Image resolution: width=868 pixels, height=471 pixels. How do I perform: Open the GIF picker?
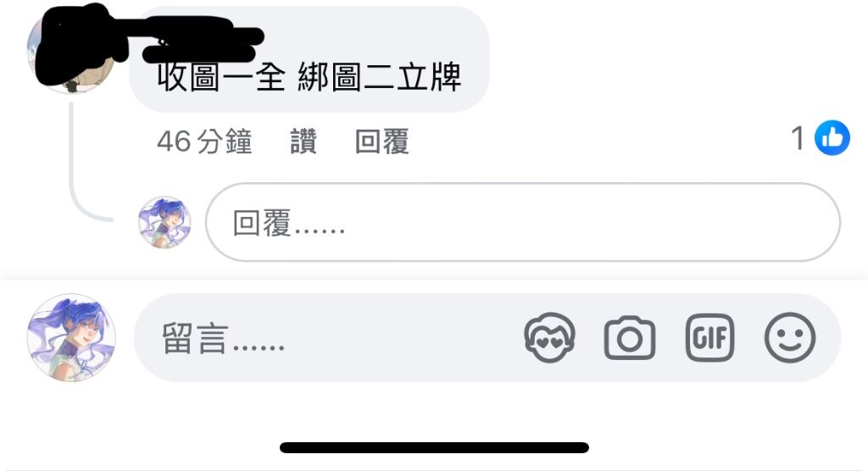click(709, 338)
